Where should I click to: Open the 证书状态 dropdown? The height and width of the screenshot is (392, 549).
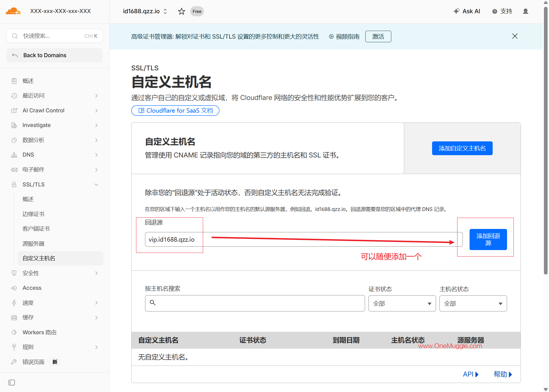(402, 303)
